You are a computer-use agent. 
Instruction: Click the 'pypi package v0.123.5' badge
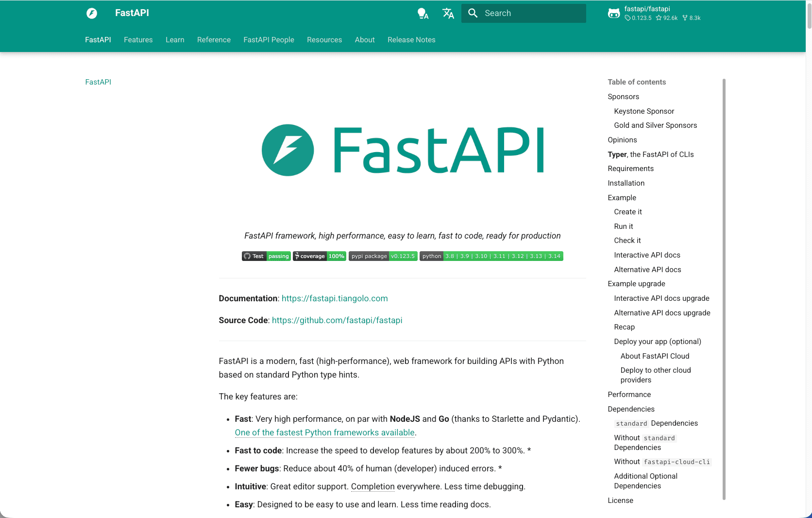coord(383,256)
